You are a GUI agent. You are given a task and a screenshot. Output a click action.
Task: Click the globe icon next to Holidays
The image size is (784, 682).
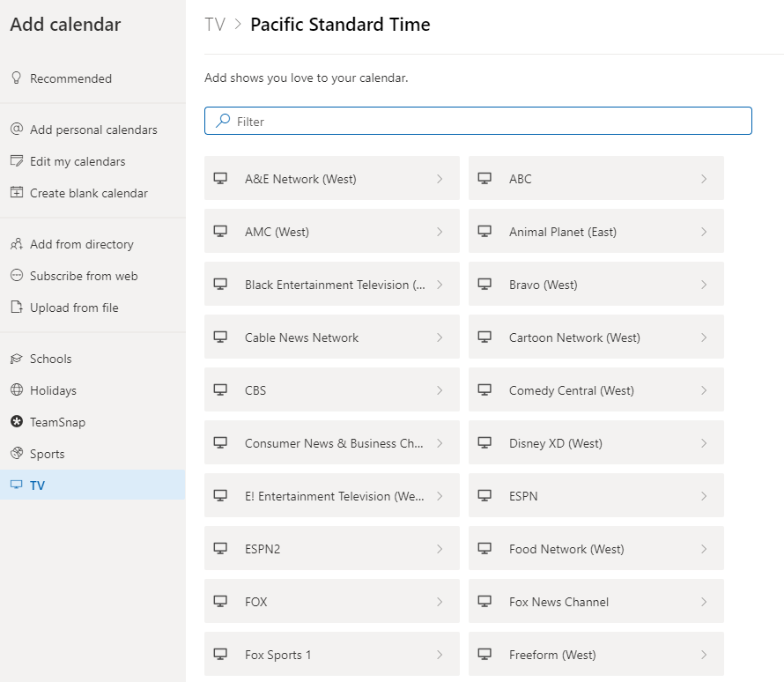point(16,390)
